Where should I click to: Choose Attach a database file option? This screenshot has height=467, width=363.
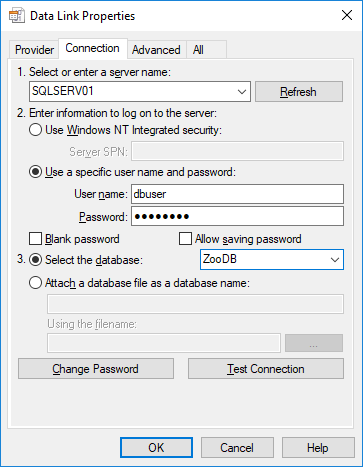[35, 283]
